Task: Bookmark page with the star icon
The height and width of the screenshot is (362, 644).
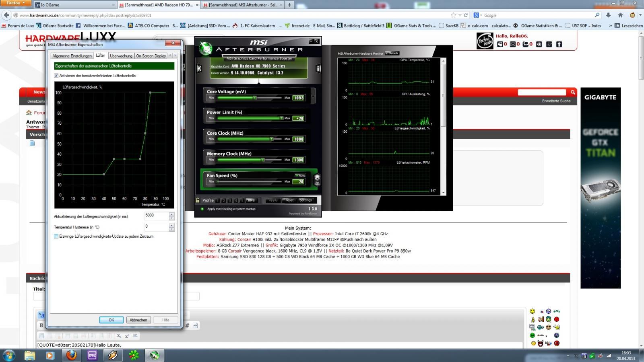Action: point(454,15)
